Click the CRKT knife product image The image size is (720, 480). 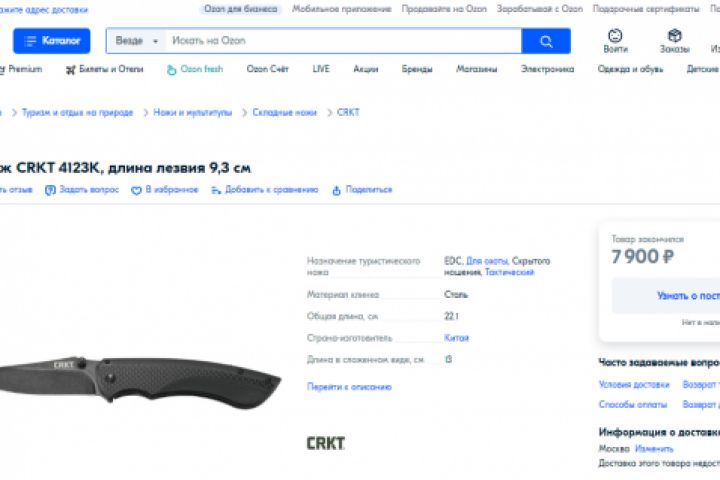(x=140, y=381)
